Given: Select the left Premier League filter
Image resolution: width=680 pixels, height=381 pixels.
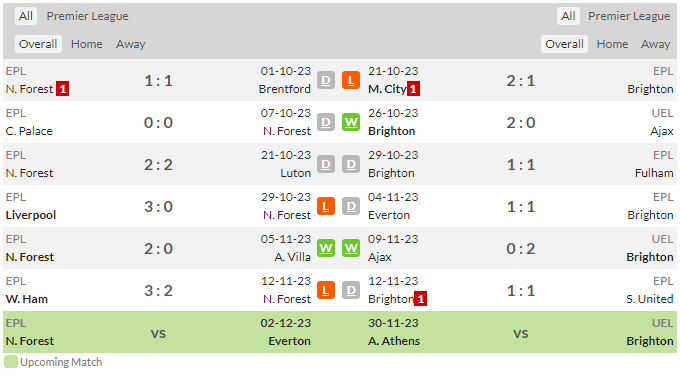Looking at the screenshot, I should pyautogui.click(x=88, y=16).
